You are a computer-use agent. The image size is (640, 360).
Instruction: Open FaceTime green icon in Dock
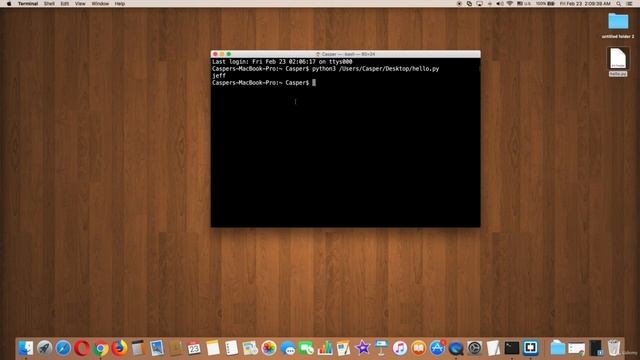point(306,348)
